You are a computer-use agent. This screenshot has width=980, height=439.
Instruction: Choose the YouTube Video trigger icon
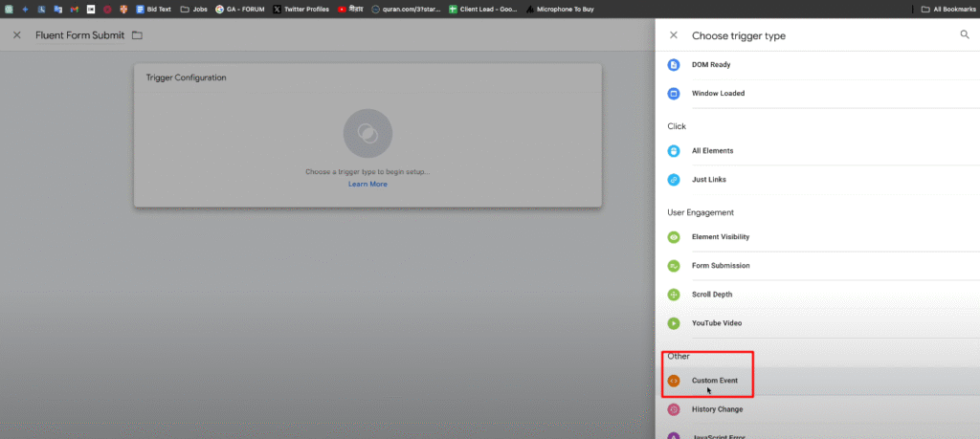pos(673,323)
